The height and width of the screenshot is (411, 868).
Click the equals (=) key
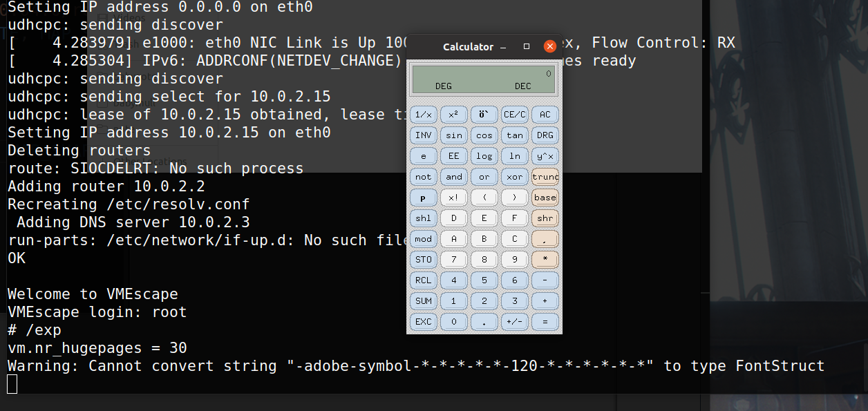[545, 322]
